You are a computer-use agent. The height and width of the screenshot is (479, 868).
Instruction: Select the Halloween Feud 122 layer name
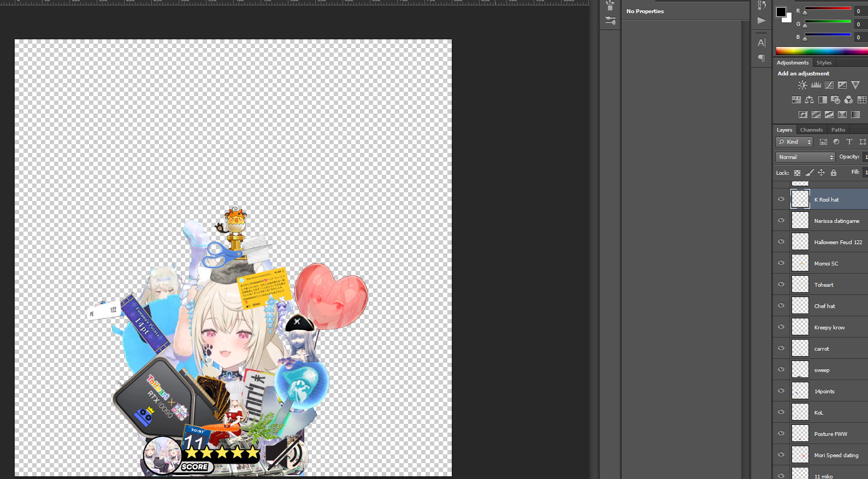(838, 243)
